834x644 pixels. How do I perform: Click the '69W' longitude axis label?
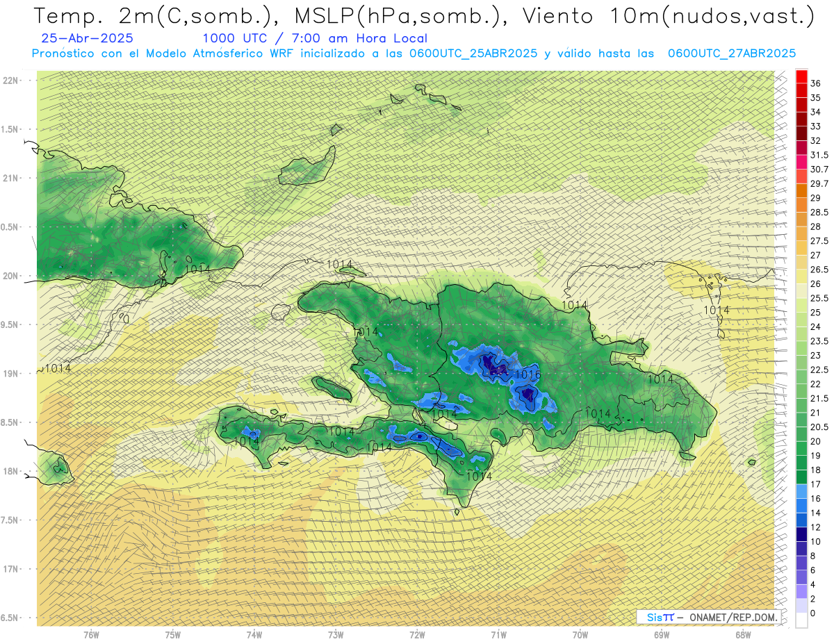pos(662,635)
